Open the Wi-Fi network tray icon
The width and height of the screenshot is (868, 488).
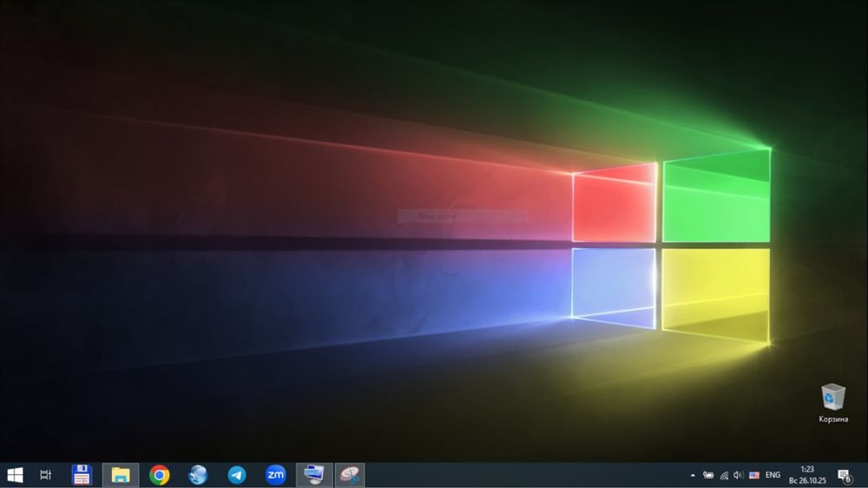click(724, 475)
